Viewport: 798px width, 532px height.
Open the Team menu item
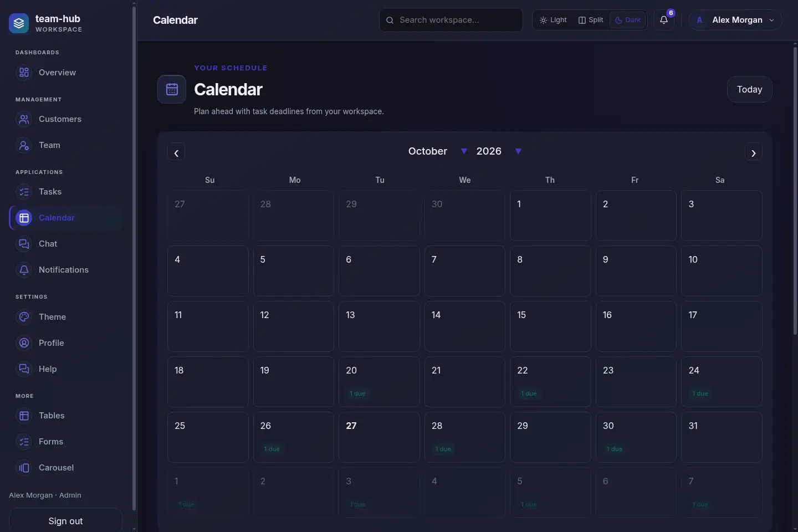65,145
